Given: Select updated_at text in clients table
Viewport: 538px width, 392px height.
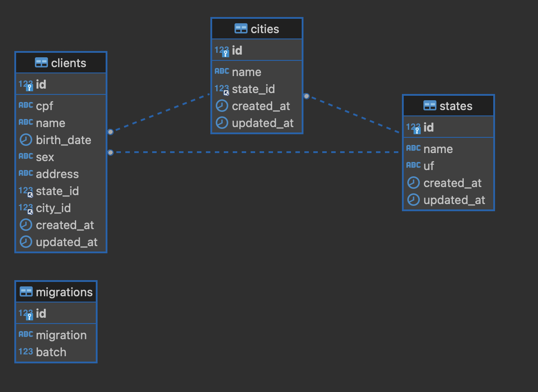Looking at the screenshot, I should point(67,242).
